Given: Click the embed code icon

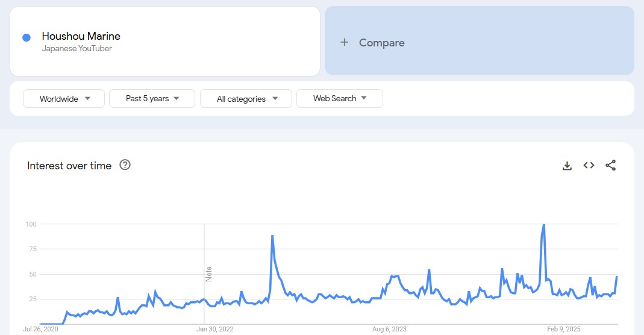Looking at the screenshot, I should point(589,166).
